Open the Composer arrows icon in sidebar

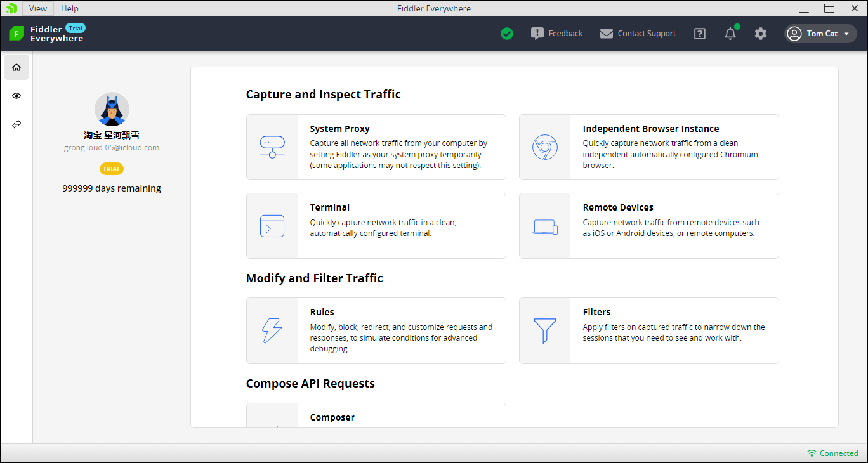pyautogui.click(x=16, y=124)
